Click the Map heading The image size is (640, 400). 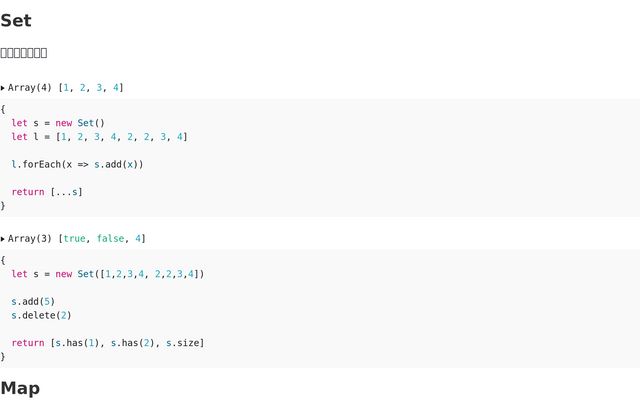click(x=20, y=388)
